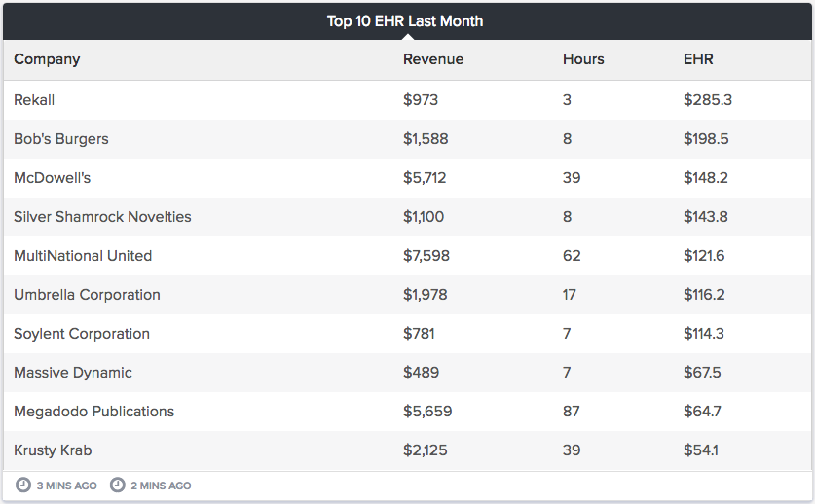Select Massive Dynamic company name

click(73, 373)
